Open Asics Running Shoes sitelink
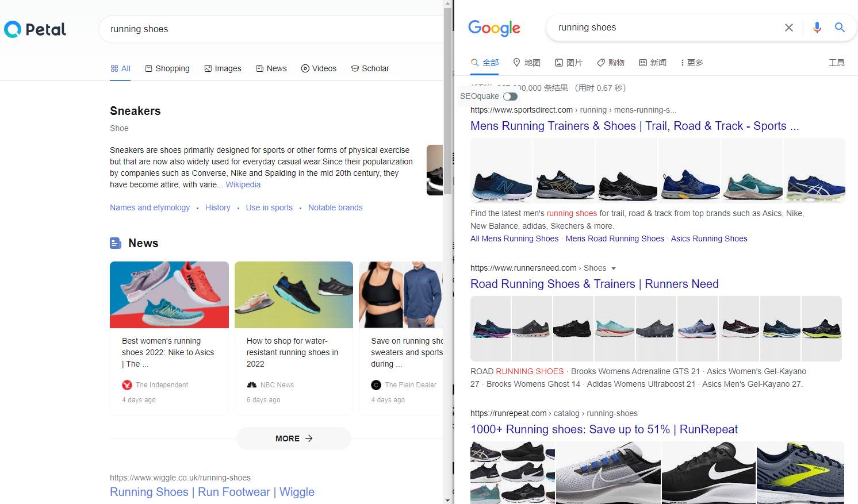This screenshot has width=858, height=504. [709, 238]
